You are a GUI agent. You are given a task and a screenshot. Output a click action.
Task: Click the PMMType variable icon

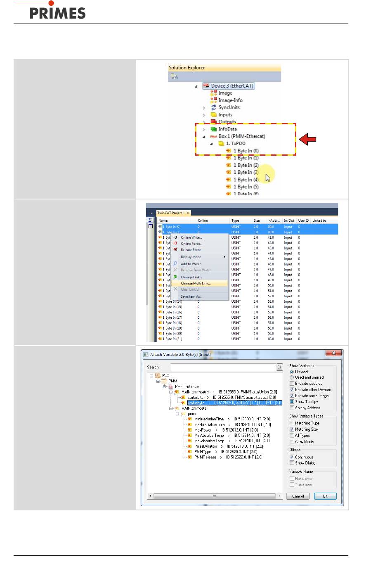(190, 452)
